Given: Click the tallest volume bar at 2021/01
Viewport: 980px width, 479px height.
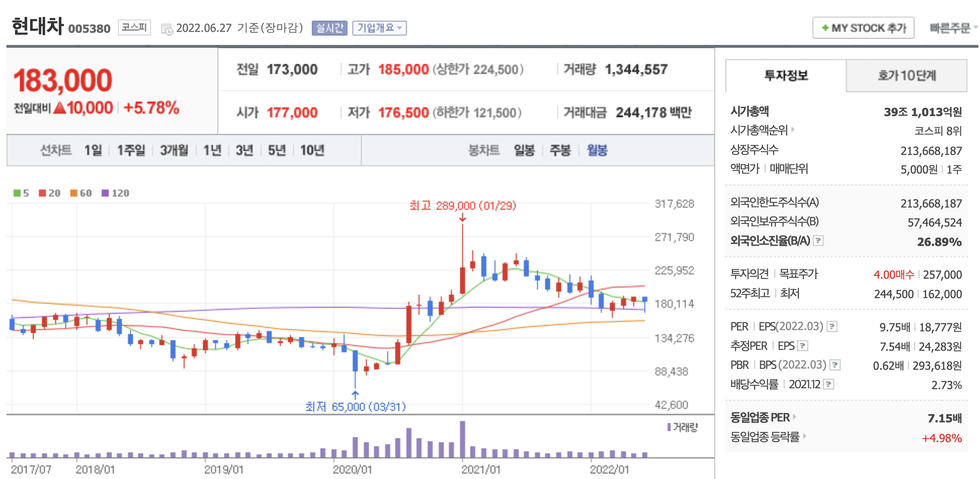Looking at the screenshot, I should 462,439.
